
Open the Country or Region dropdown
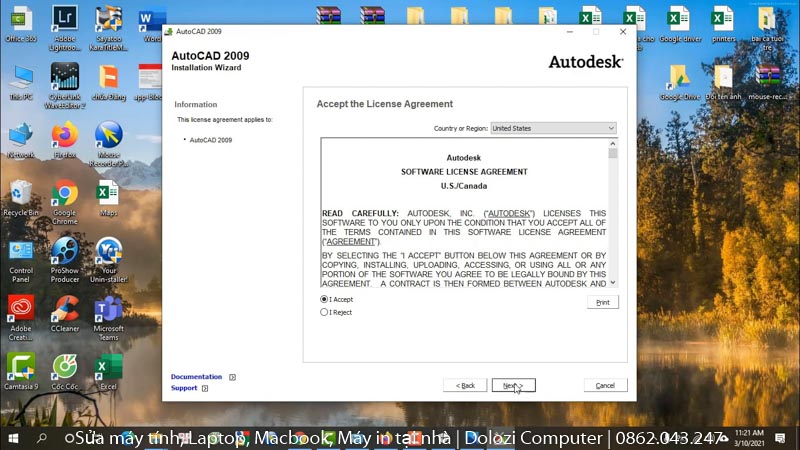(x=553, y=128)
